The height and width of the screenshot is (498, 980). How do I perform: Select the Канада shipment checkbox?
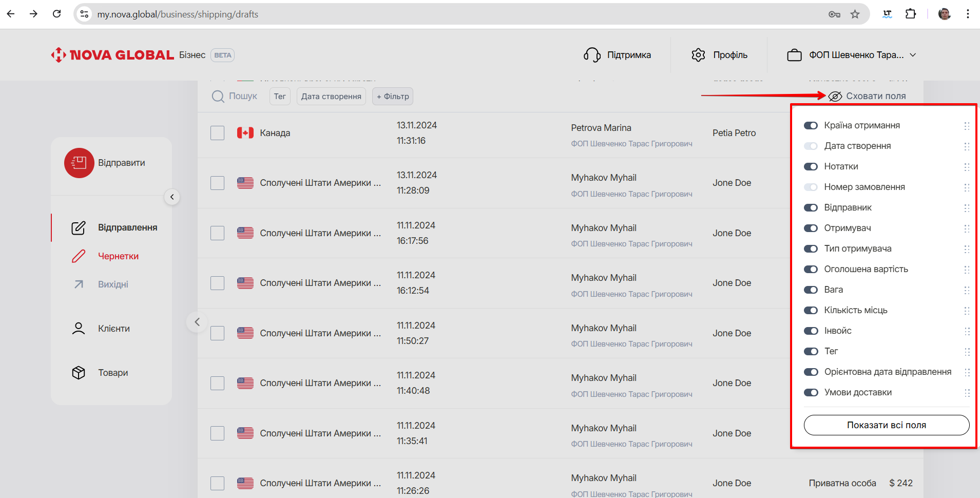[x=218, y=133]
